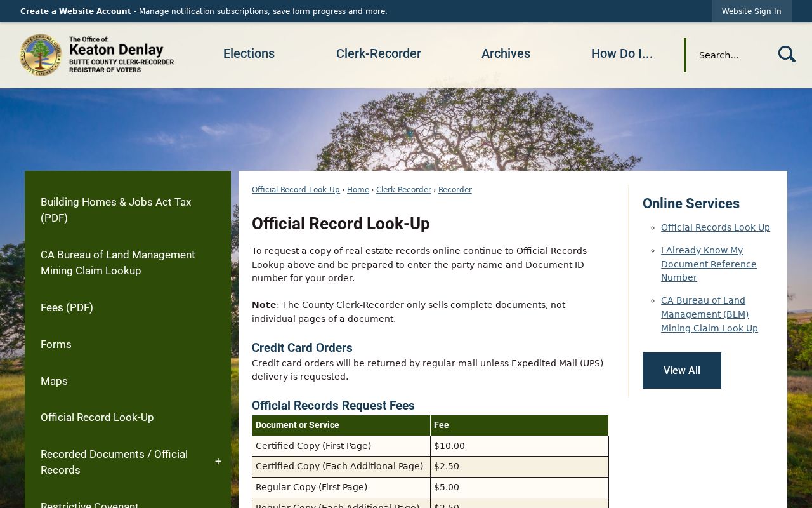
Task: Open Official Records Look Up online service
Action: click(x=716, y=227)
